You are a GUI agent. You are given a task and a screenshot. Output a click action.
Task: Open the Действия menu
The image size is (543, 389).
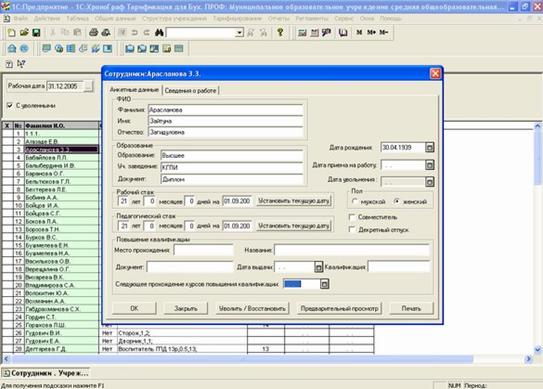pos(47,19)
